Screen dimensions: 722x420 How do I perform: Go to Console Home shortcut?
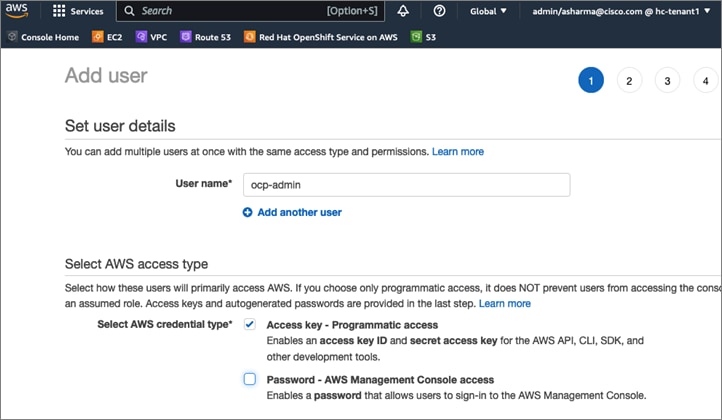click(50, 37)
